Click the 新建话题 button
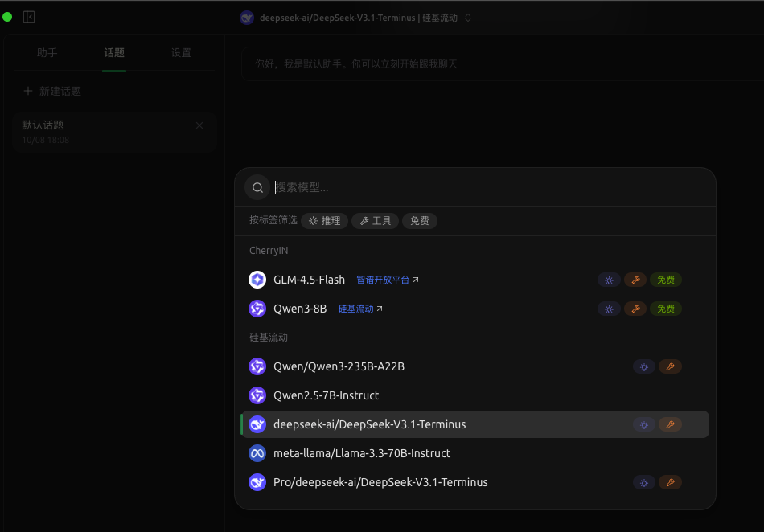The height and width of the screenshot is (532, 764). coord(52,91)
